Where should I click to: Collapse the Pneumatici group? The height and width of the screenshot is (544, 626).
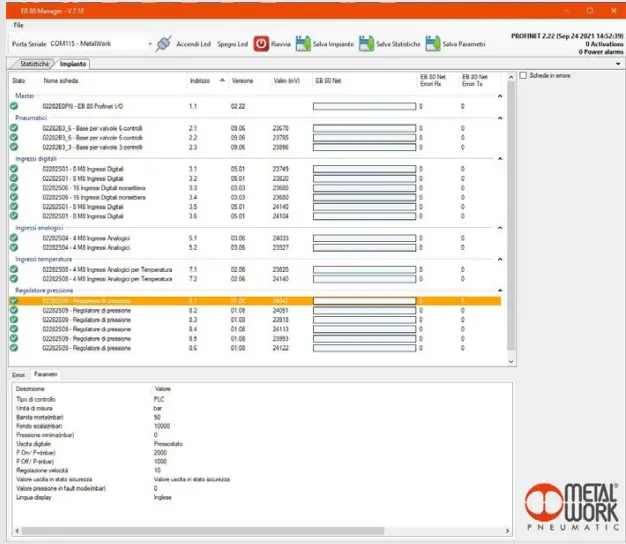(500, 118)
